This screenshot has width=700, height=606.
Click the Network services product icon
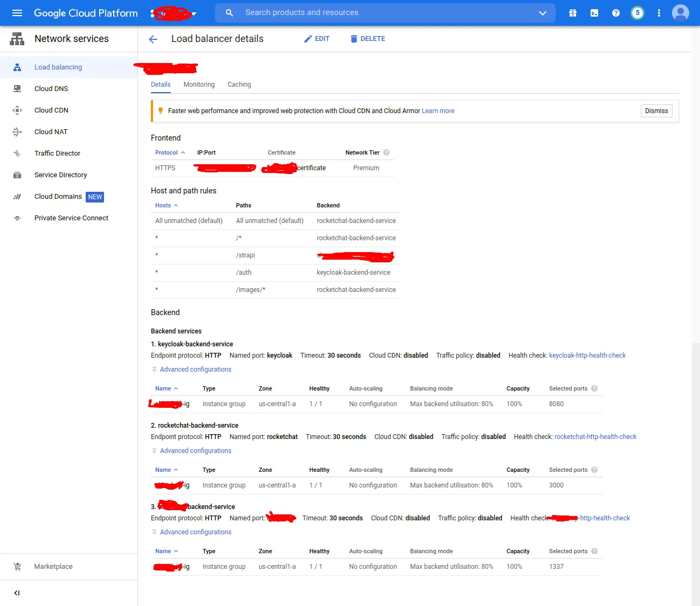click(x=17, y=39)
